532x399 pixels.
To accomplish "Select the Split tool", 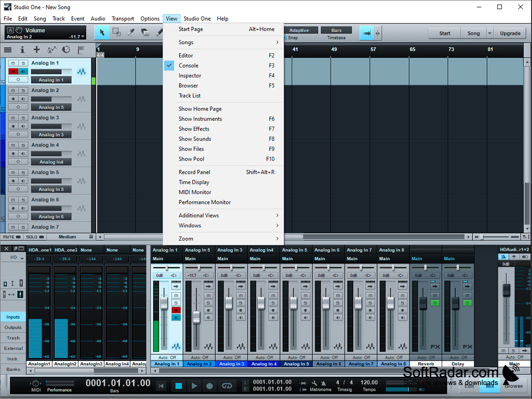I will 131,33.
